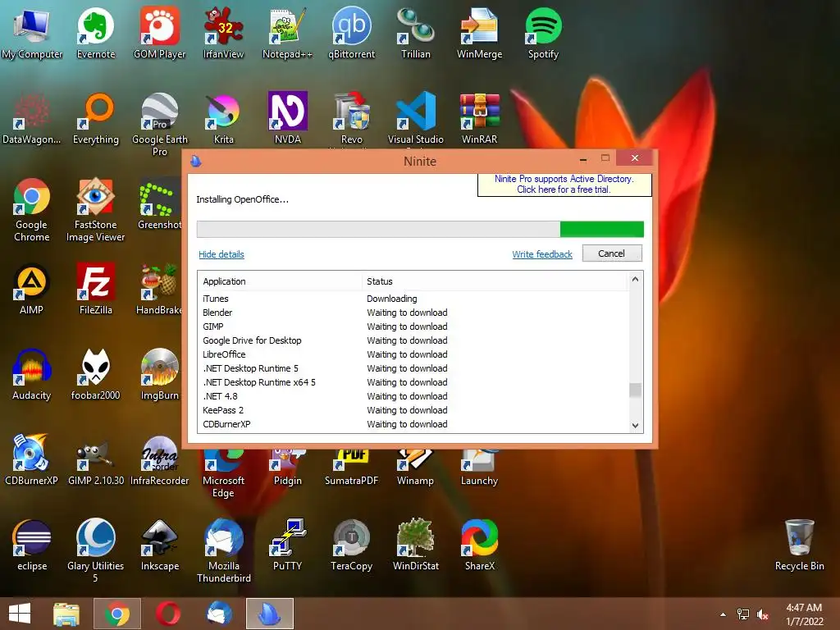Select the Everything search shortcut
Image resolution: width=840 pixels, height=630 pixels.
(x=96, y=118)
